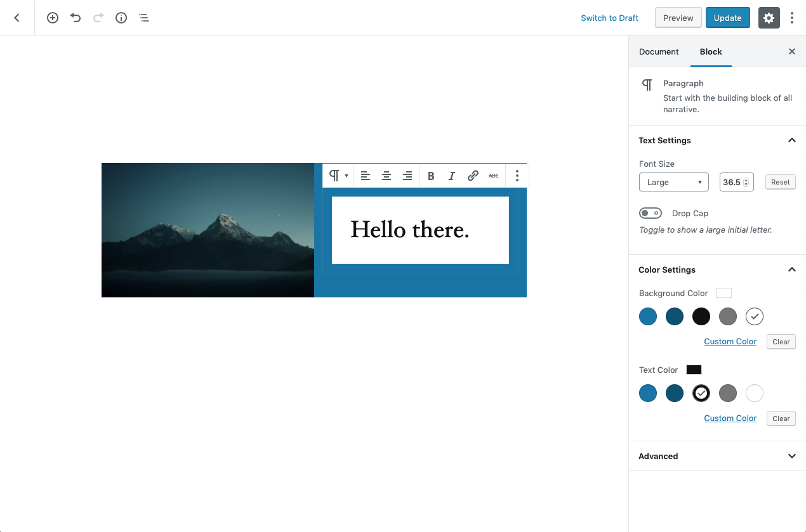The height and width of the screenshot is (532, 806).
Task: Open the block navigation list icon
Action: tap(144, 18)
